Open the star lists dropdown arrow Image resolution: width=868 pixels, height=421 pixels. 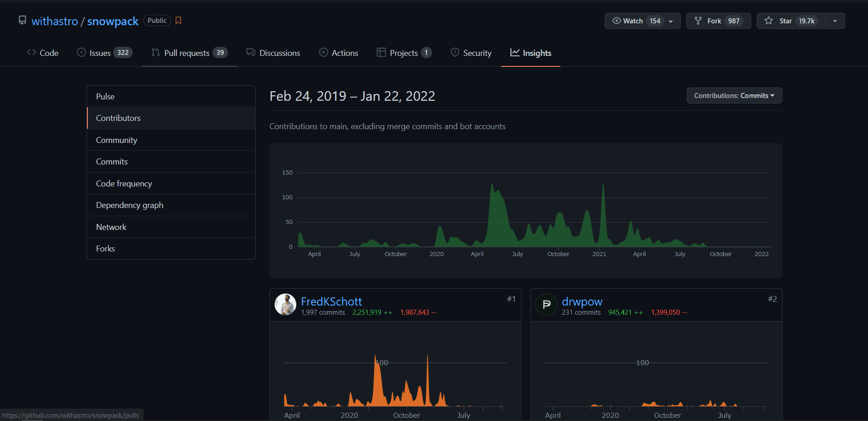[x=835, y=21]
